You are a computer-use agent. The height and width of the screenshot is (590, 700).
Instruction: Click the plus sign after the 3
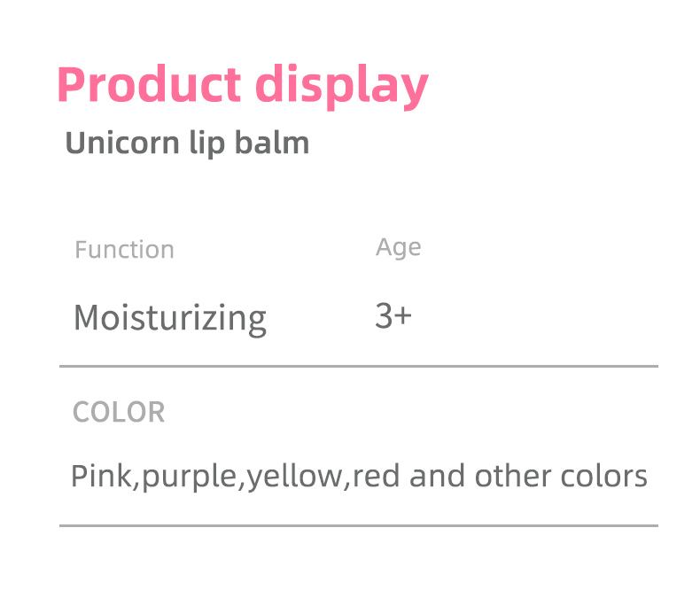[x=402, y=316]
